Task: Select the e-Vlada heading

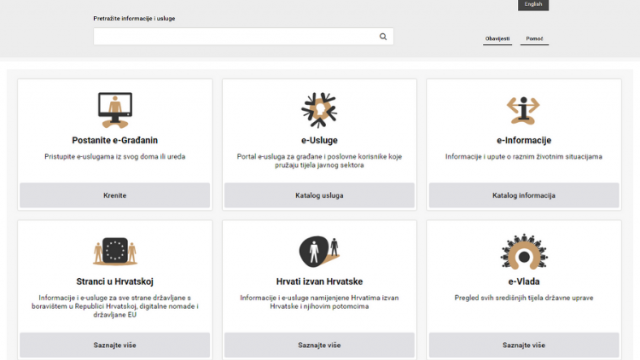Action: click(x=524, y=282)
